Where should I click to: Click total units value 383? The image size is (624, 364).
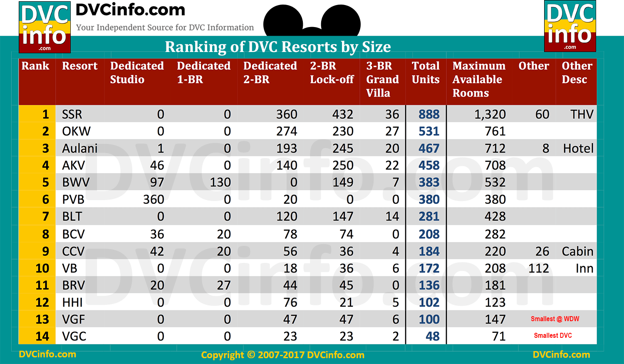(429, 182)
